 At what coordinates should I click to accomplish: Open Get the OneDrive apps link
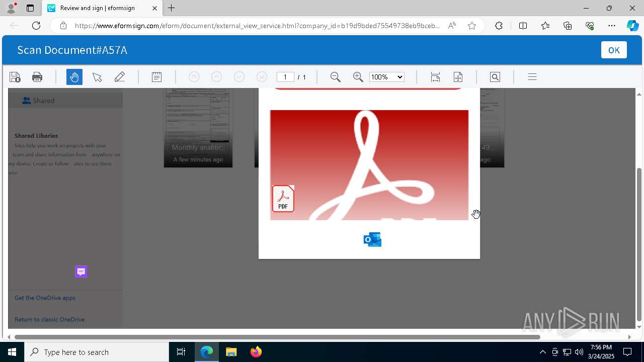(45, 298)
